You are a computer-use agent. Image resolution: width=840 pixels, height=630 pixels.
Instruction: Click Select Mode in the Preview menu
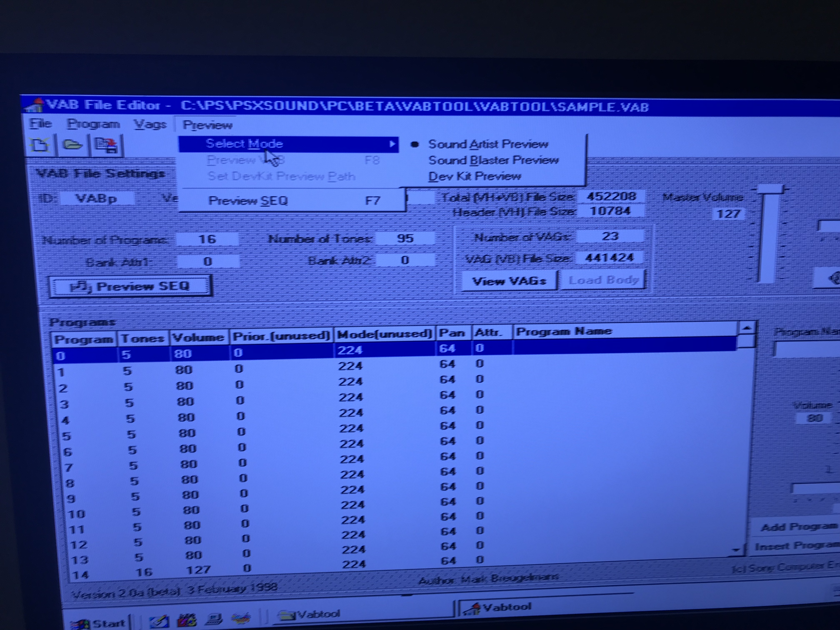click(x=289, y=144)
